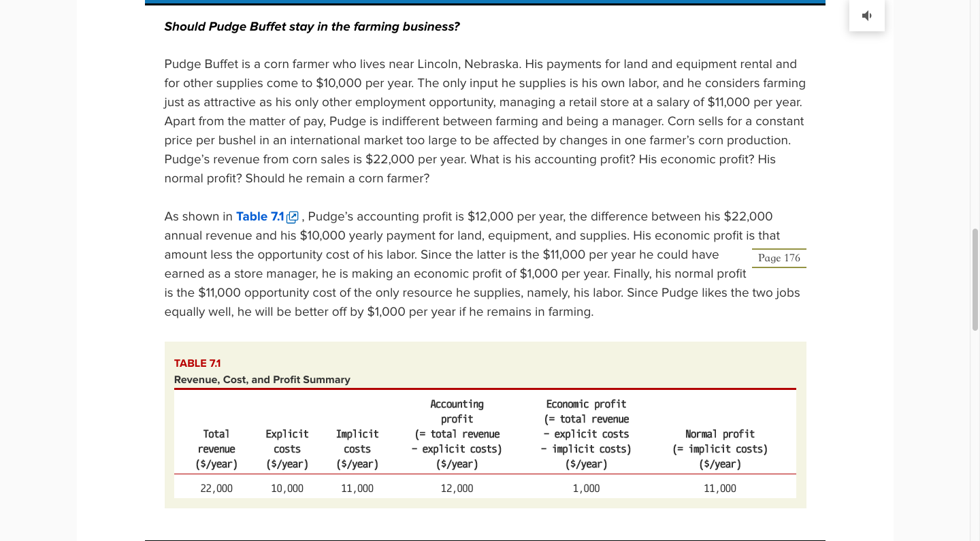The width and height of the screenshot is (980, 541).
Task: Click the Normal profit column header
Action: pyautogui.click(x=720, y=449)
